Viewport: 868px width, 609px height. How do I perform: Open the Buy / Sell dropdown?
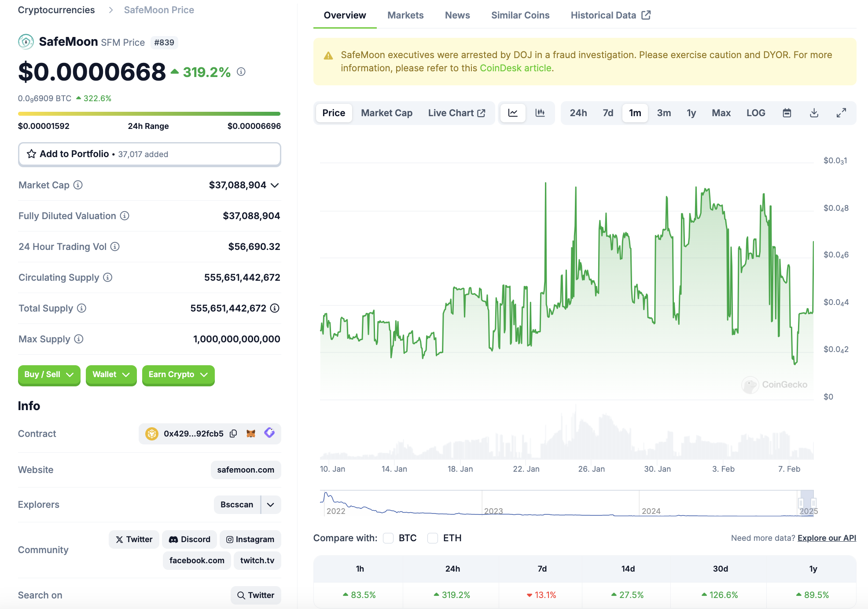click(x=49, y=374)
